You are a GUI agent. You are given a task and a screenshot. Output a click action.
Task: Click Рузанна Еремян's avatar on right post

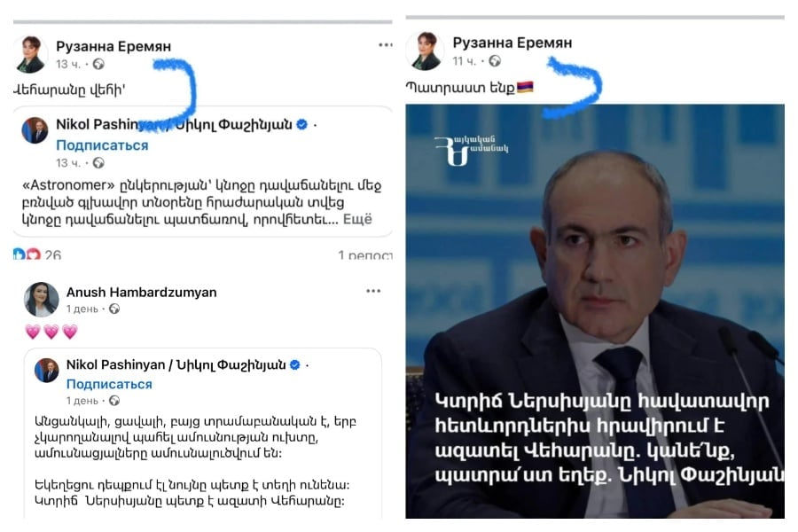click(425, 51)
